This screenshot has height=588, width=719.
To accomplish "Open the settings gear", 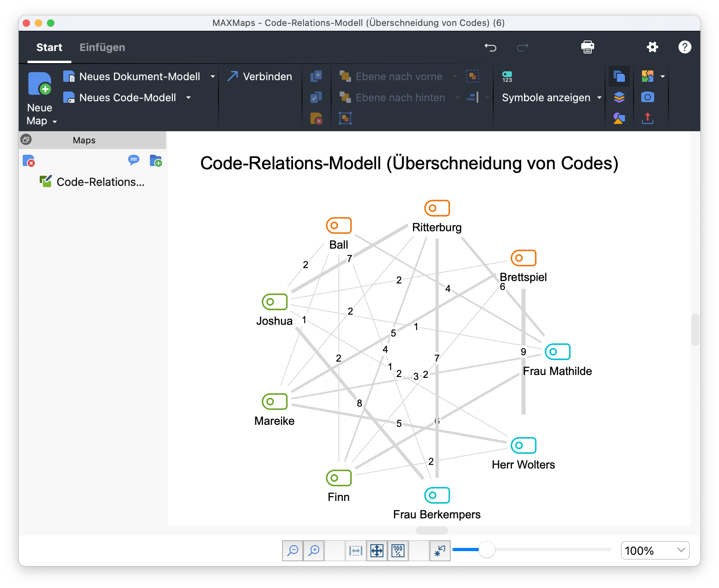I will point(653,47).
